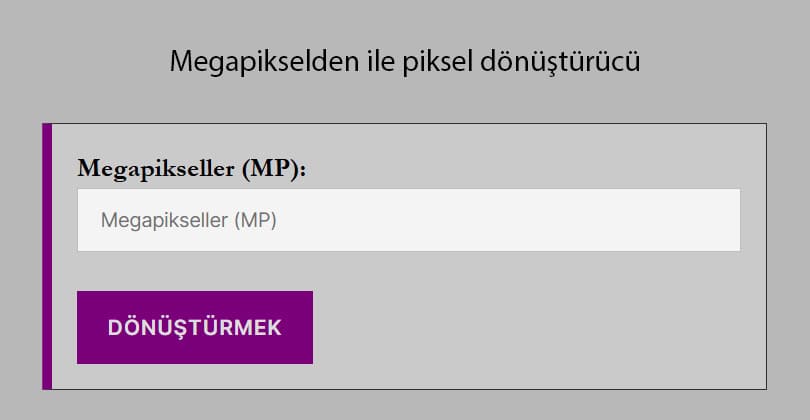
Task: Click the word "DÖNÜŞTÜRMEK" on the button
Action: pos(195,328)
